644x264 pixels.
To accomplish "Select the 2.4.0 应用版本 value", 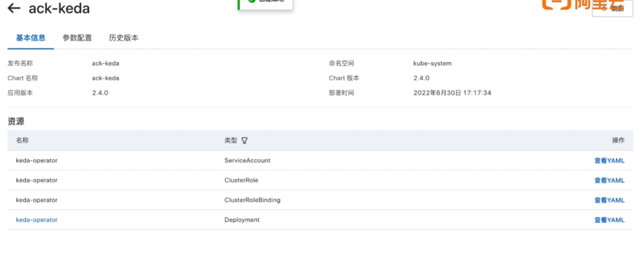I will (100, 93).
